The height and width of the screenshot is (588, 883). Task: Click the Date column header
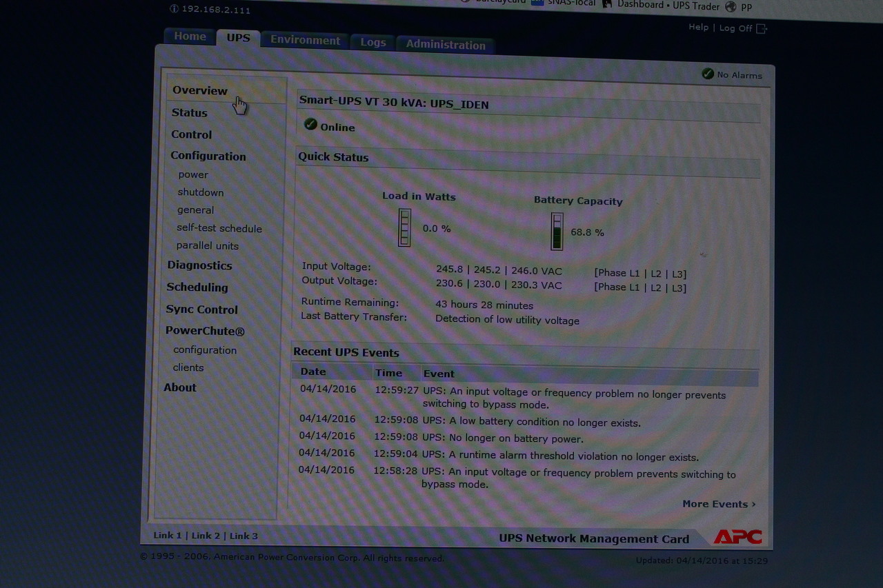pos(312,372)
